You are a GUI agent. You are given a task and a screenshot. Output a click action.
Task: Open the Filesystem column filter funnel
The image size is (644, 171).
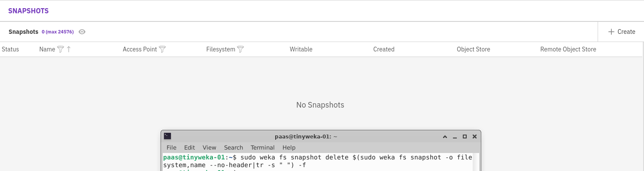(x=240, y=49)
